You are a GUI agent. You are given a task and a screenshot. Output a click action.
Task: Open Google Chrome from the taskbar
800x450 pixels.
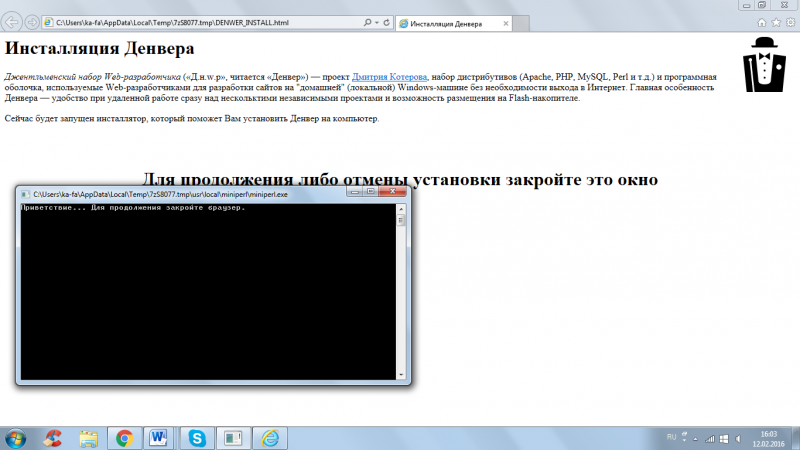[124, 437]
